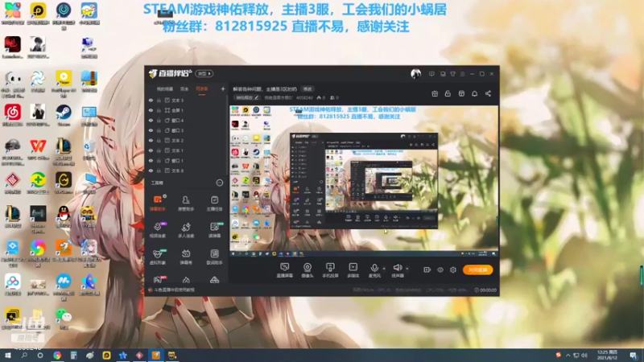Add a 手机投屏 phone casting source
The width and height of the screenshot is (644, 362).
(x=330, y=270)
